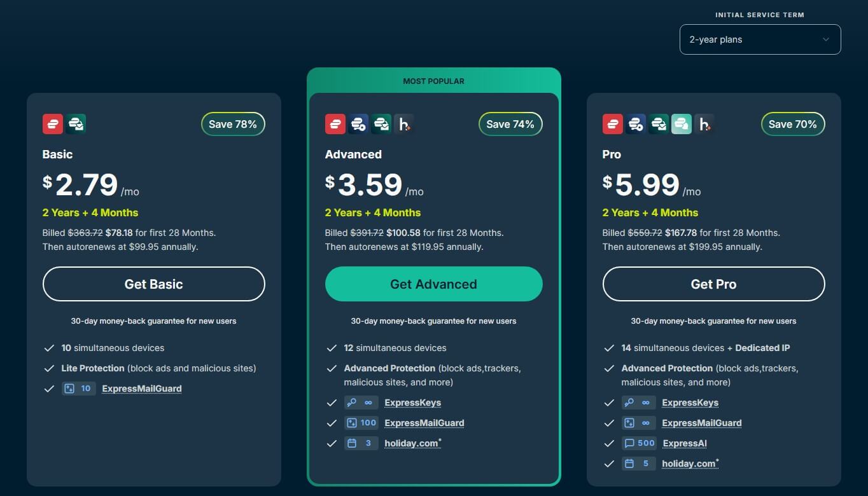
Task: Click the $5.99 /mo price
Action: tap(652, 185)
